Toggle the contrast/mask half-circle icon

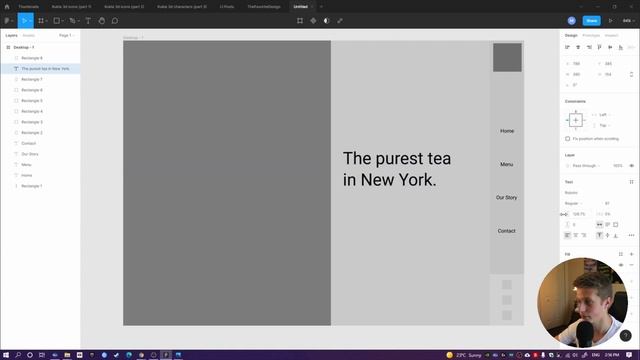click(327, 20)
